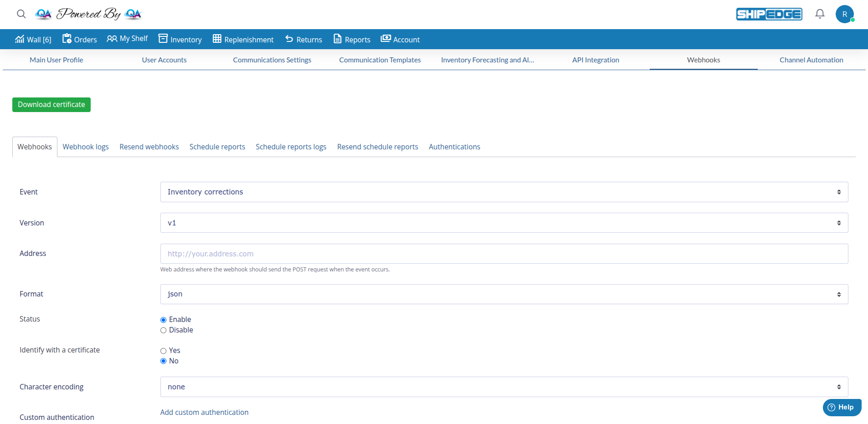Open the API Integration tab
Viewport: 868px width, 424px height.
click(x=596, y=60)
